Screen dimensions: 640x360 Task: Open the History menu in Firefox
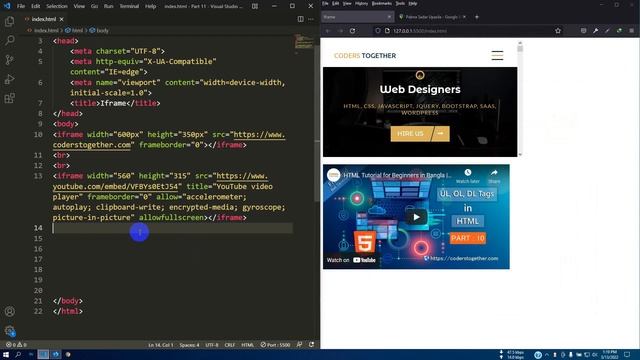pos(361,3)
